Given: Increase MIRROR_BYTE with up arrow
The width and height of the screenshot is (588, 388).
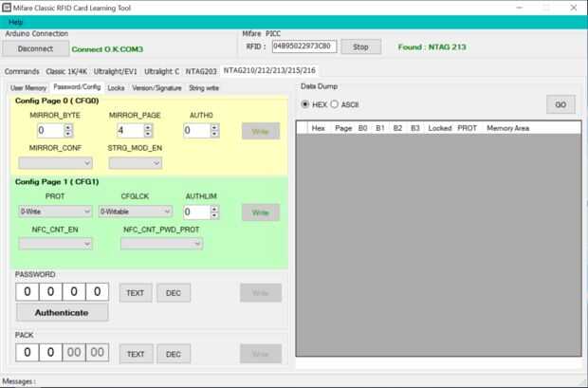Looking at the screenshot, I should [x=68, y=127].
